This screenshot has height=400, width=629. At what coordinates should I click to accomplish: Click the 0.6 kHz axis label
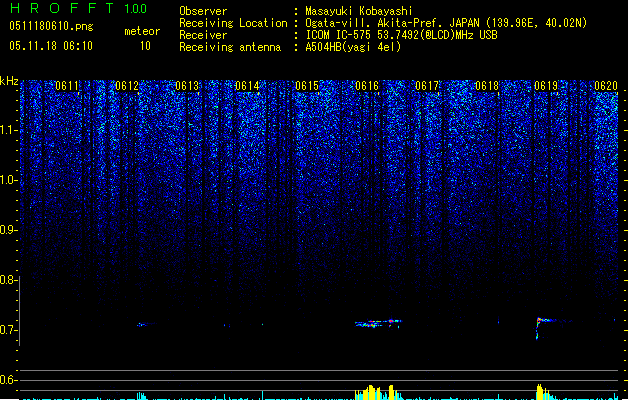click(x=8, y=380)
